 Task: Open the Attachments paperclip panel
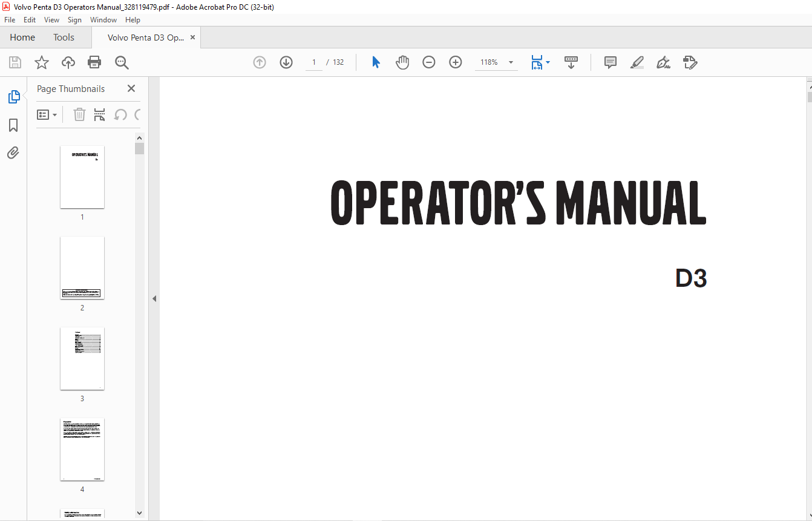coord(13,152)
